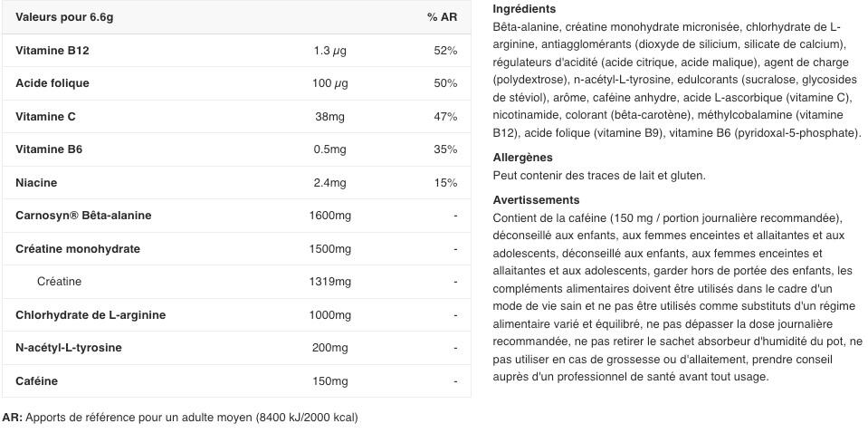
Task: Click the 'Valeurs pour 6.6g' table header
Action: [x=64, y=17]
